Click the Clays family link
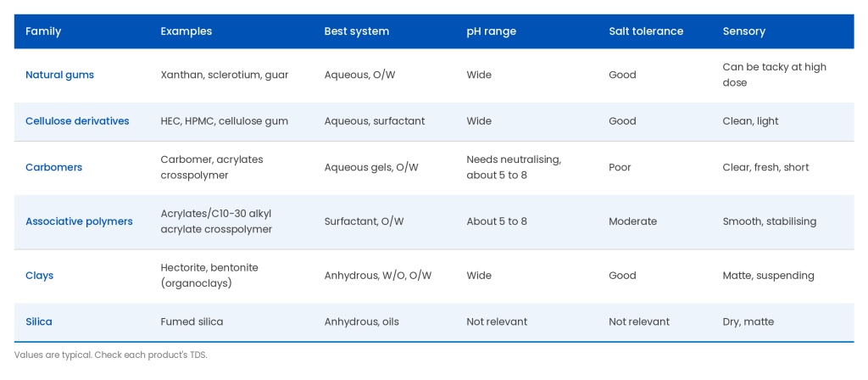868x380 pixels. (x=39, y=276)
